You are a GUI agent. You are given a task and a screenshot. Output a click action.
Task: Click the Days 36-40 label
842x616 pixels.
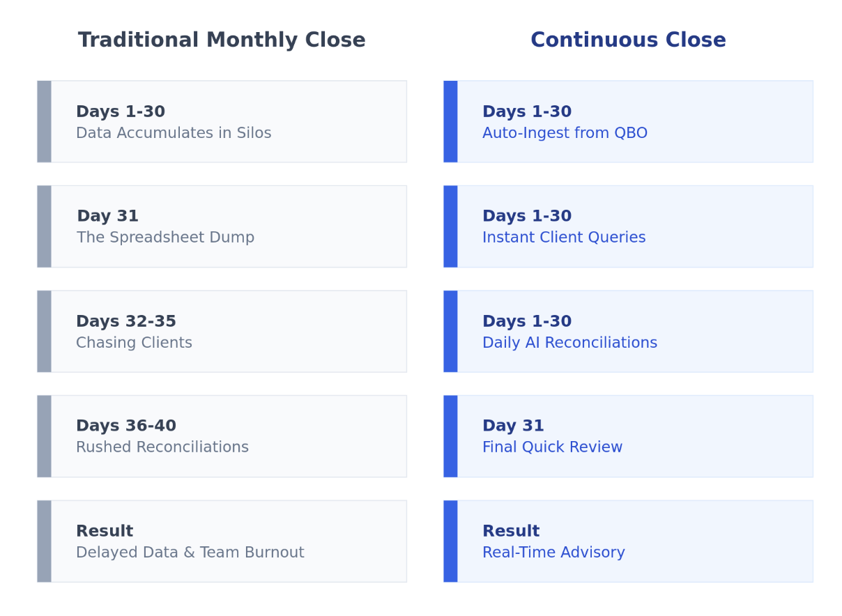click(126, 426)
